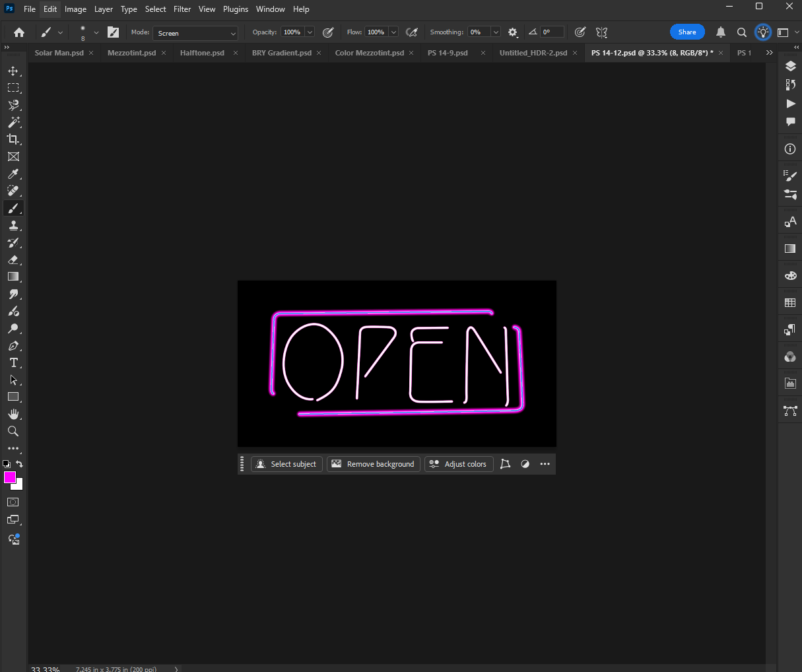Click the Home button in options bar
Viewport: 802px width, 672px height.
point(19,32)
